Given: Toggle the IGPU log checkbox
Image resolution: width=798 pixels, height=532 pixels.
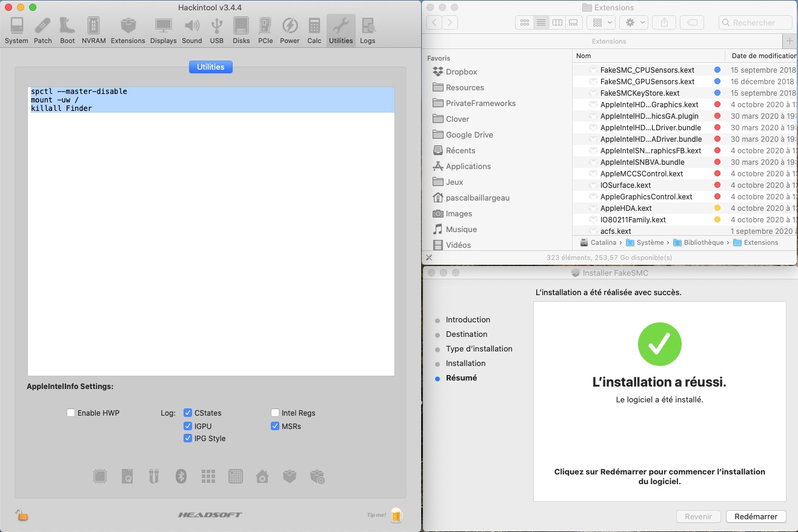Looking at the screenshot, I should click(188, 426).
